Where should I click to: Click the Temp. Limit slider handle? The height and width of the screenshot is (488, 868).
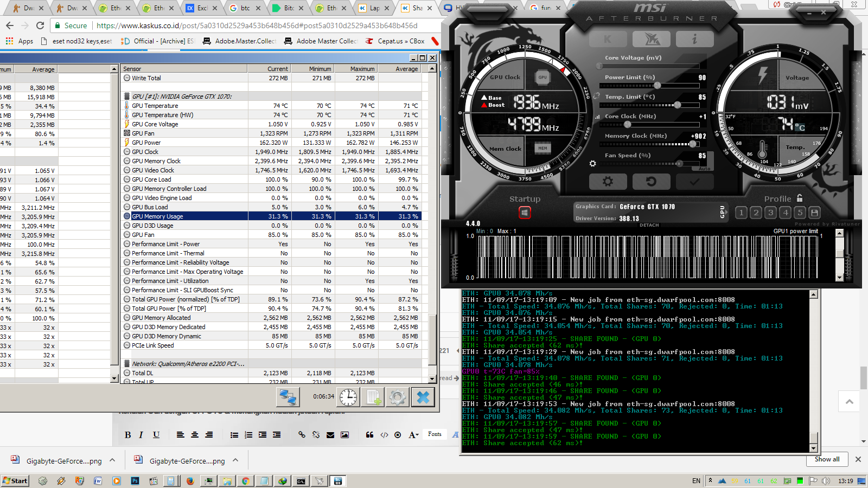click(677, 105)
